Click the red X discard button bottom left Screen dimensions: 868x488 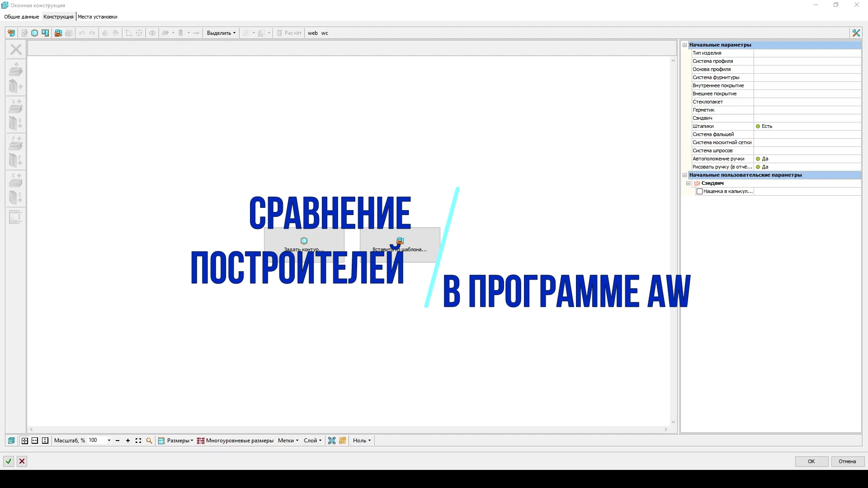click(x=22, y=461)
